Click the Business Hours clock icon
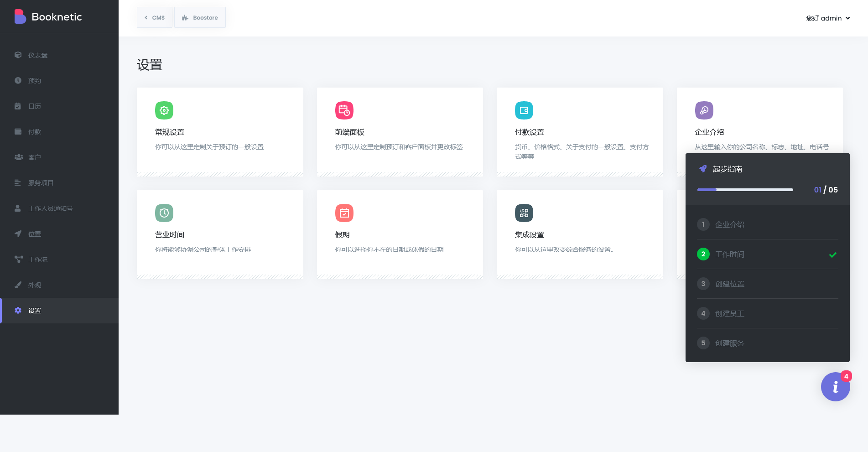The image size is (868, 452). 164,213
